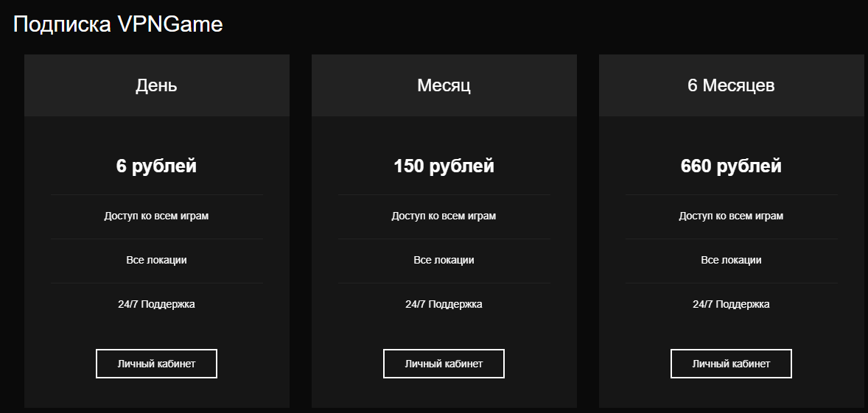
Task: Click the Месяц plan header
Action: (444, 85)
